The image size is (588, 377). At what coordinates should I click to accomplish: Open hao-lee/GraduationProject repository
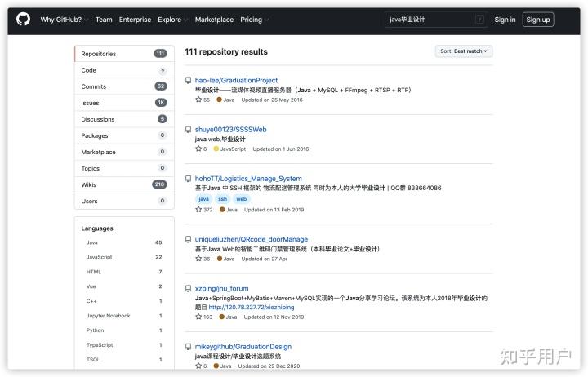pyautogui.click(x=236, y=80)
